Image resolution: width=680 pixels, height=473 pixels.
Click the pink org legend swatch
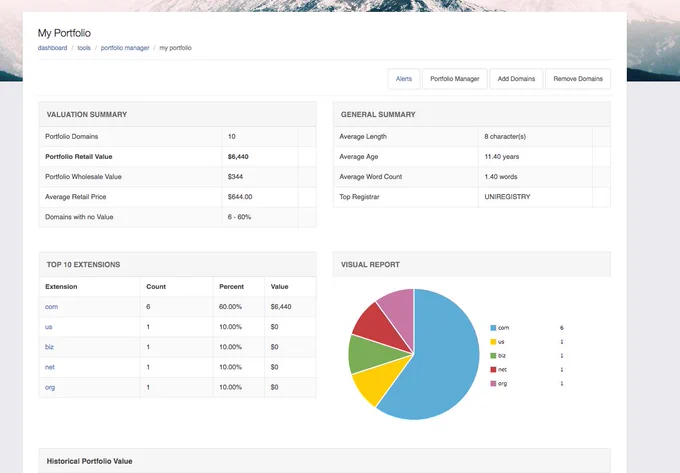pyautogui.click(x=493, y=383)
